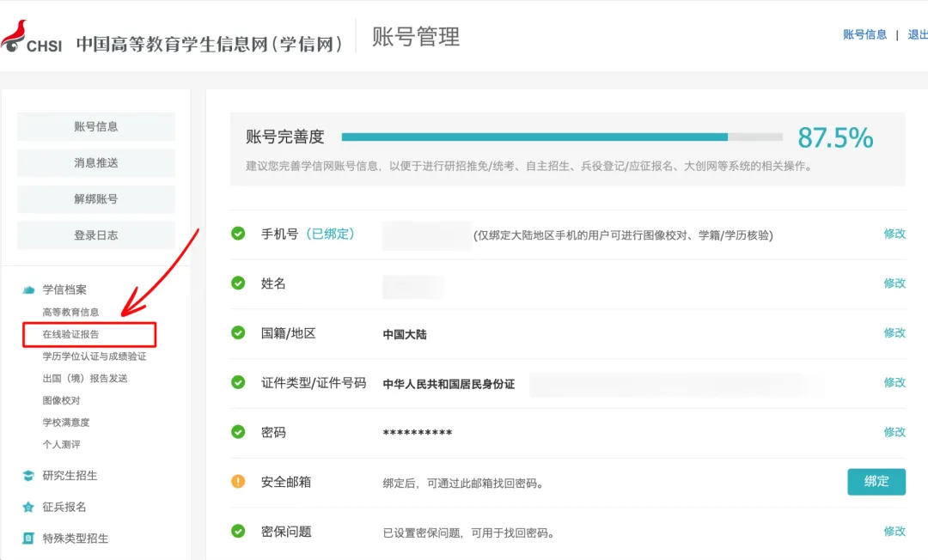This screenshot has width=928, height=560.
Task: Click the 账号完善度 progress bar
Action: coord(562,137)
